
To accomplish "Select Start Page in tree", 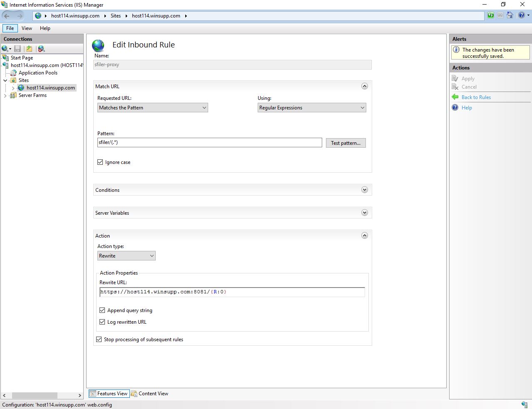I will 22,58.
